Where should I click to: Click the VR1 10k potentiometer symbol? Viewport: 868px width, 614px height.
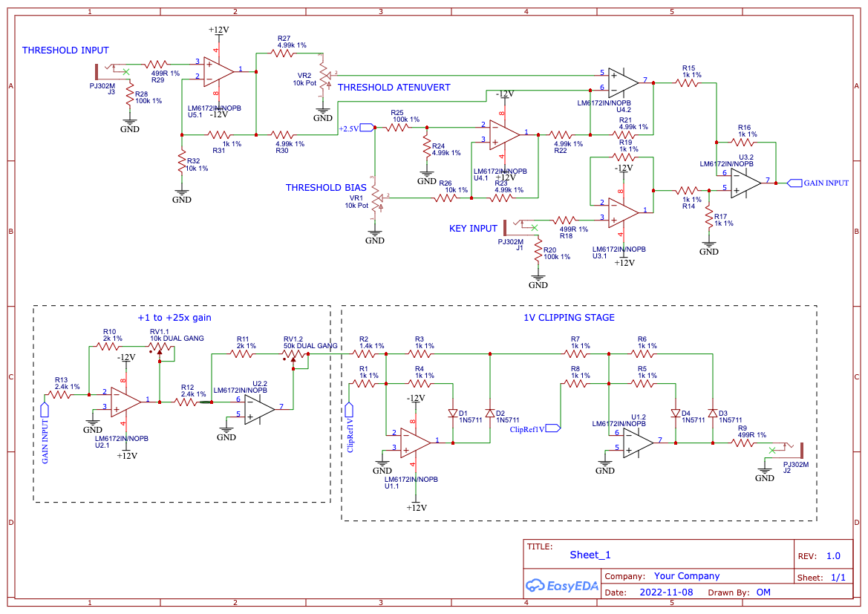pos(376,197)
